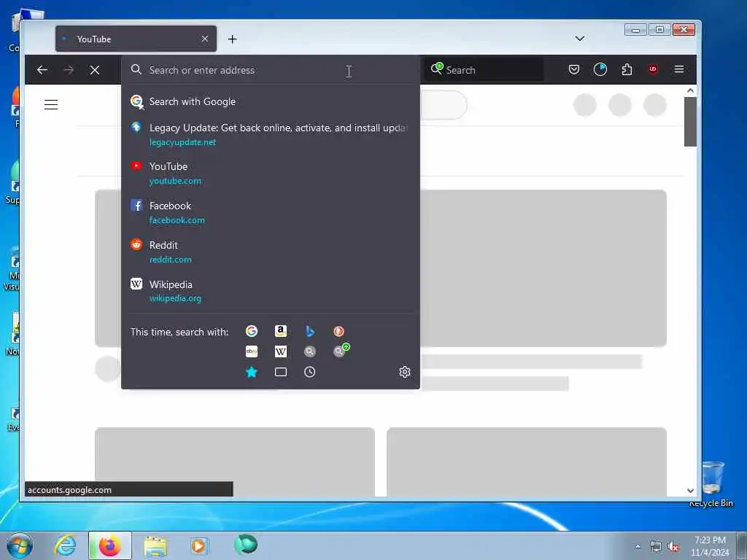Open the Wikipedia suggestion row
This screenshot has width=747, height=560.
coord(271,291)
